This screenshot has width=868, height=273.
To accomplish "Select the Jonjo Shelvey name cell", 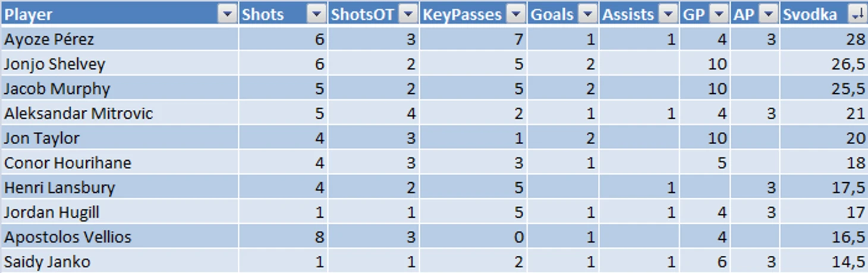I will tap(119, 64).
